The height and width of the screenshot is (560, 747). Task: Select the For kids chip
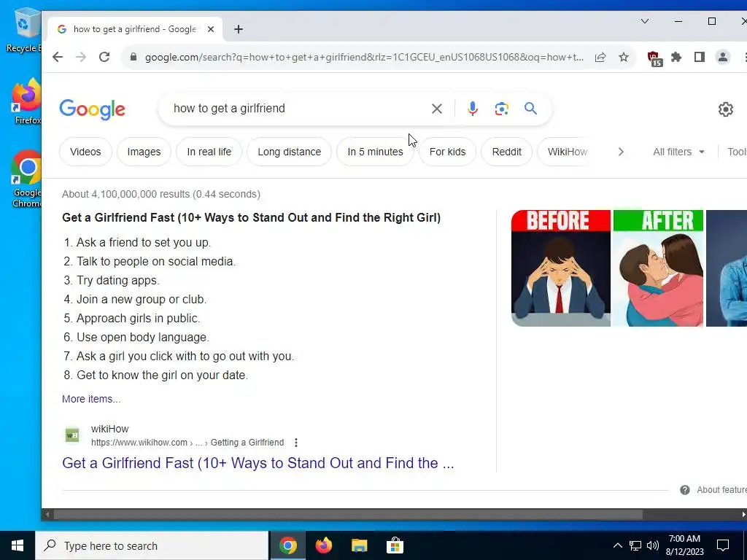click(447, 152)
